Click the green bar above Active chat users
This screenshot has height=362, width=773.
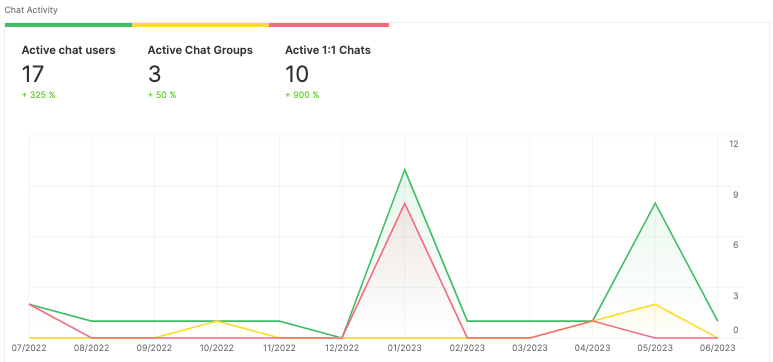(69, 25)
